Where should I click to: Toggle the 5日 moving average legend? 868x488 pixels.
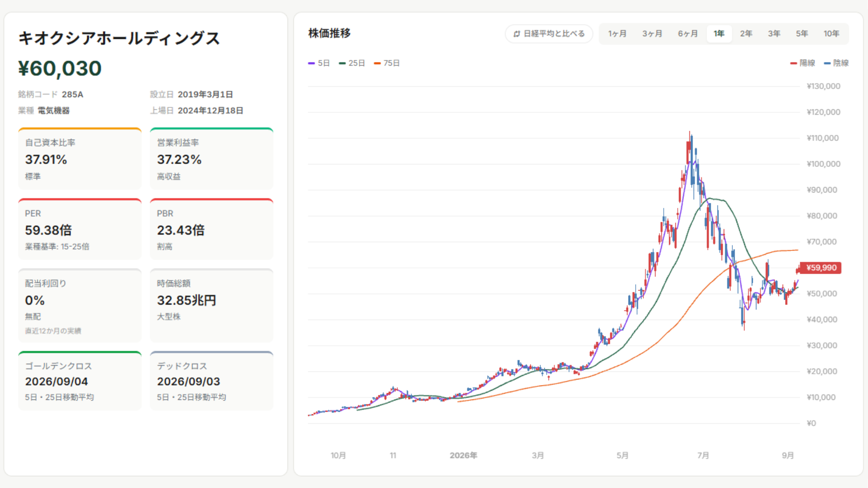(319, 63)
